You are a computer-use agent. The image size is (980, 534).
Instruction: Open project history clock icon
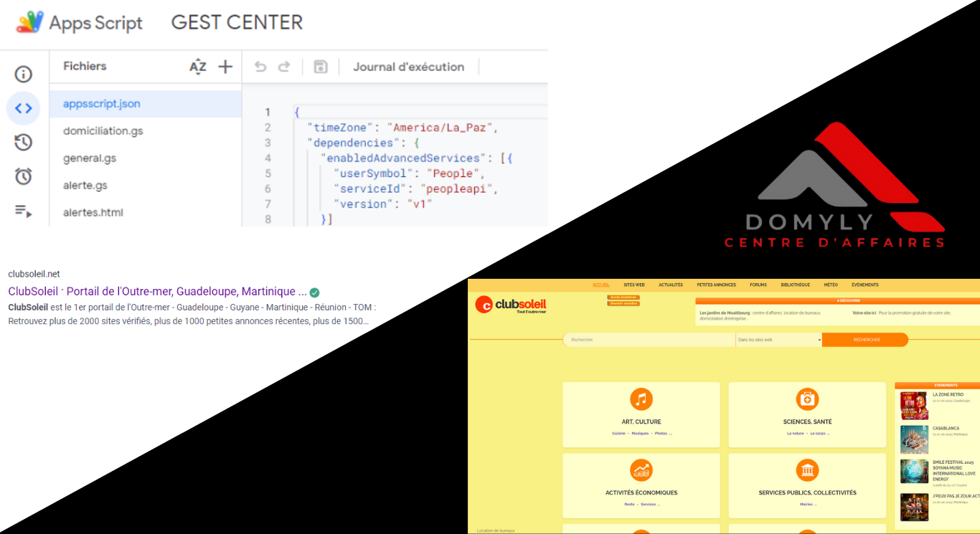tap(24, 143)
